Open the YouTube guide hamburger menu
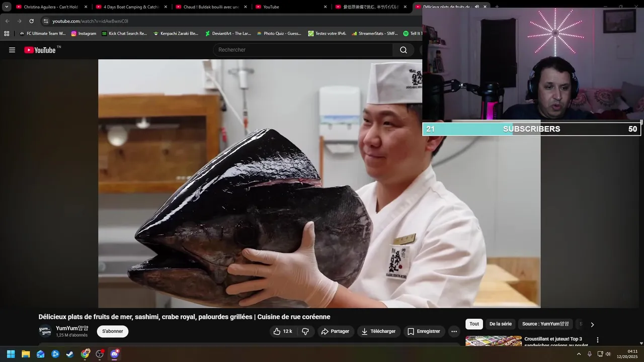Viewport: 644px width, 362px height. (x=12, y=50)
